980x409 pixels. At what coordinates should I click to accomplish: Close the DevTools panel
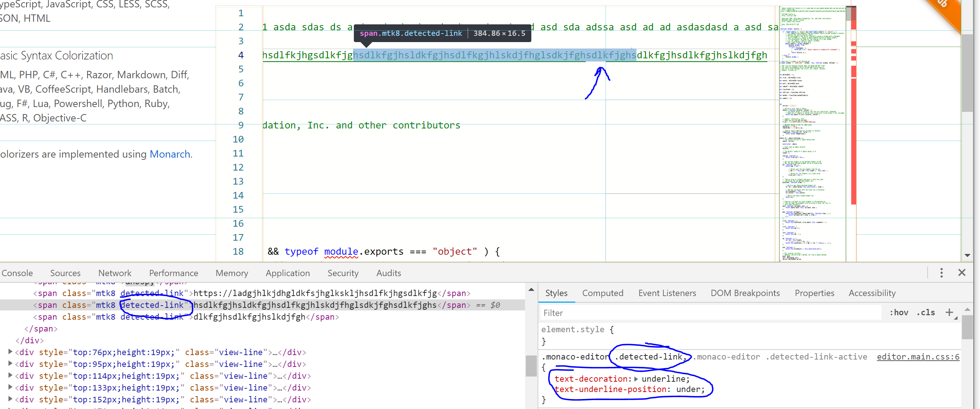coord(962,272)
